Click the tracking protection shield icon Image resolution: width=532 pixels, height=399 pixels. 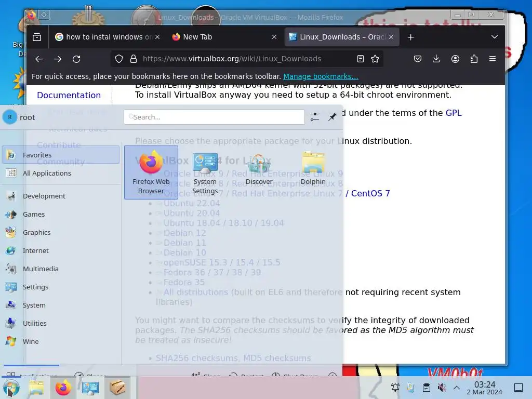click(119, 59)
